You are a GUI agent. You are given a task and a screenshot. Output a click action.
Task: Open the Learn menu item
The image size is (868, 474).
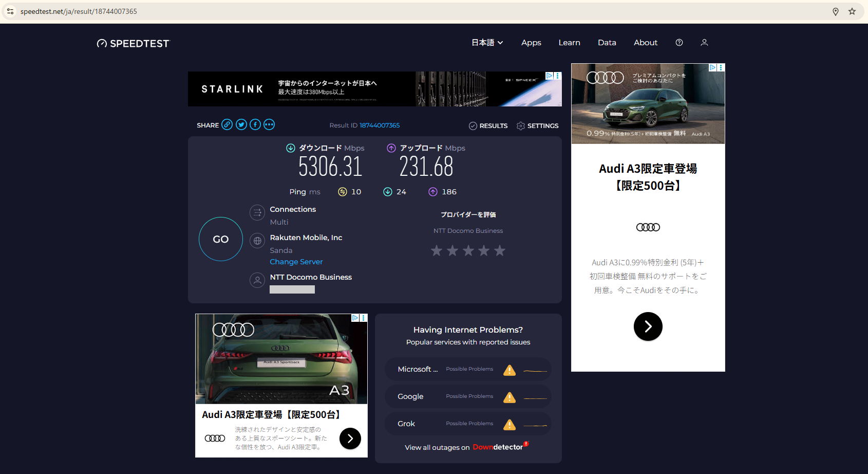[x=569, y=43]
